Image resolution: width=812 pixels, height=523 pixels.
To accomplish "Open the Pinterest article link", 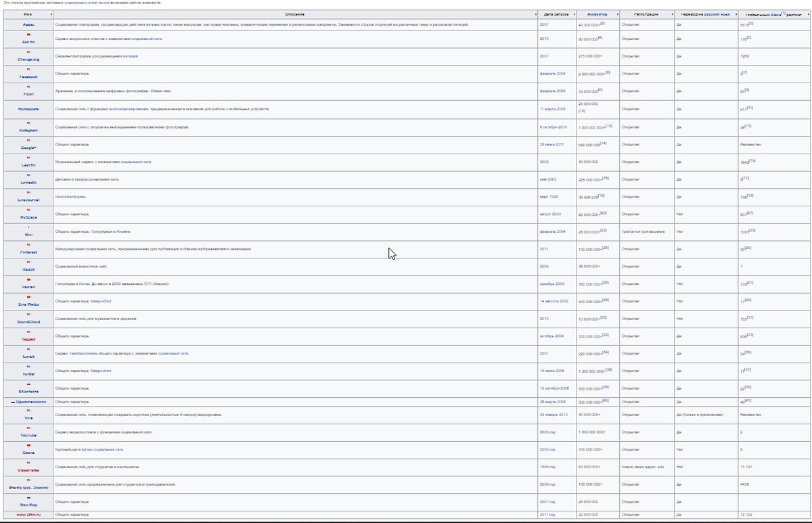I will (x=28, y=253).
